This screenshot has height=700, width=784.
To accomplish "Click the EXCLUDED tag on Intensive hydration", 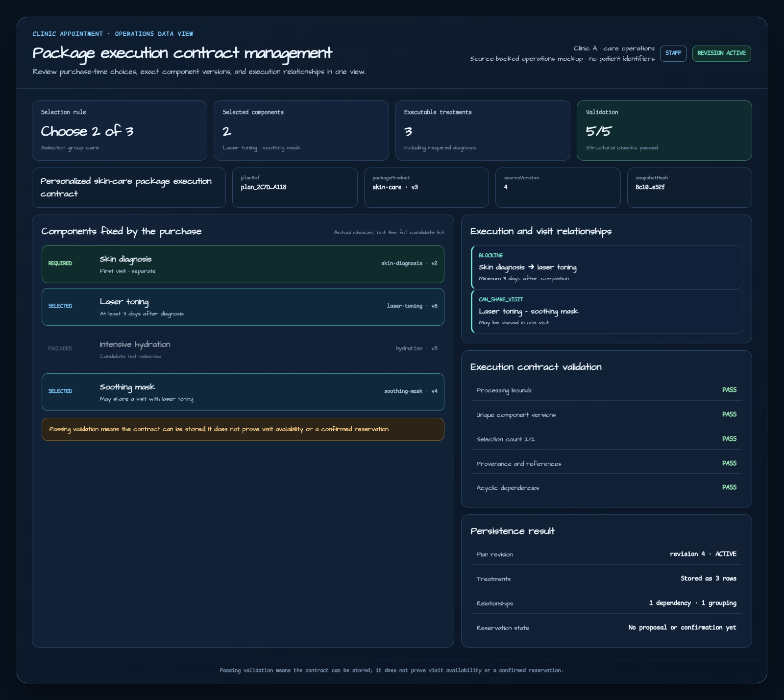I will click(x=60, y=349).
